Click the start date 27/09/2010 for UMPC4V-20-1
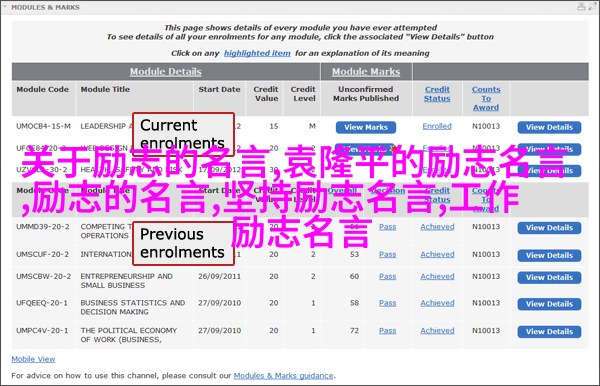This screenshot has height=386, width=600. (219, 331)
